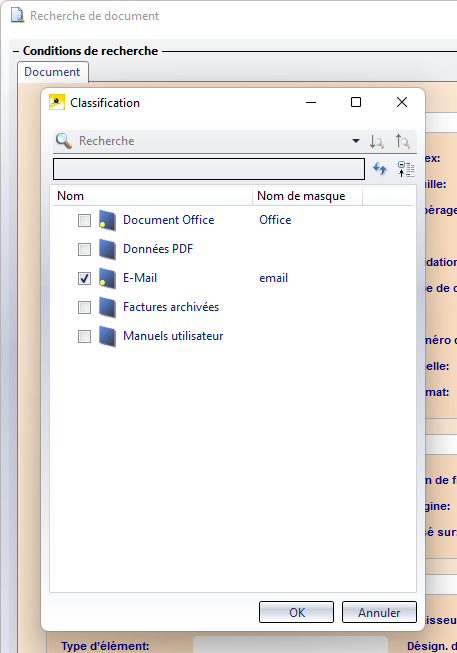Confirm selection with OK button
This screenshot has width=457, height=653.
point(297,612)
